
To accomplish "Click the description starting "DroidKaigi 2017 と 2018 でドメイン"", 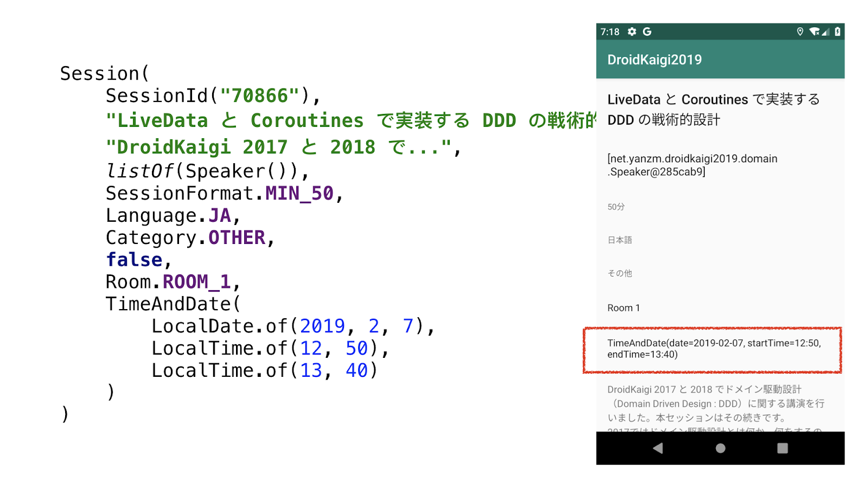I will 716,403.
